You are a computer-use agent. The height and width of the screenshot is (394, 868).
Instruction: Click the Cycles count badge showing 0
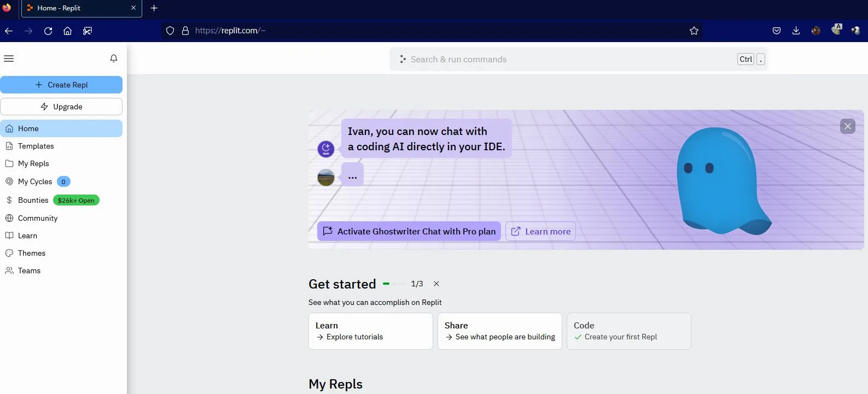point(63,181)
